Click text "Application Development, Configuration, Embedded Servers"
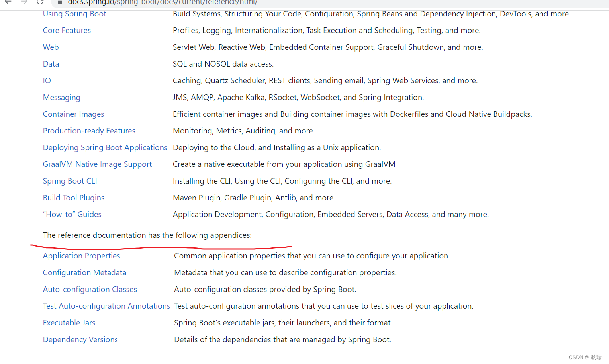Screen dimensions: 609x364 tap(278, 215)
